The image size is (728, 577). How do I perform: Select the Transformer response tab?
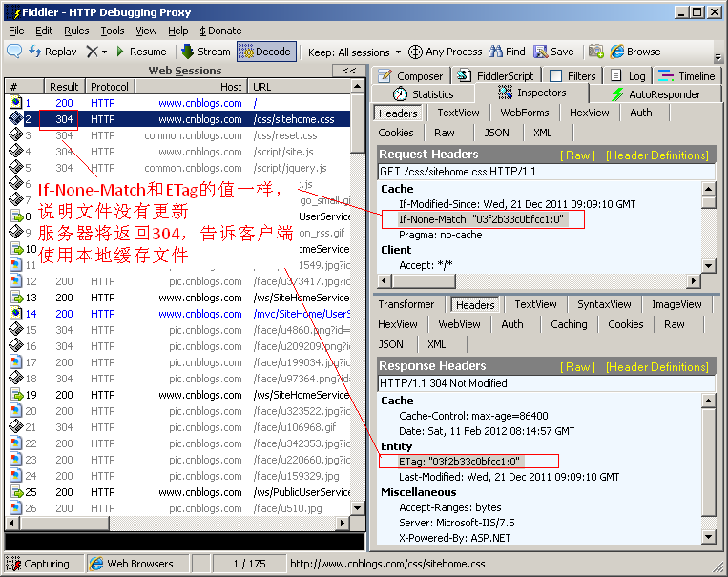406,304
